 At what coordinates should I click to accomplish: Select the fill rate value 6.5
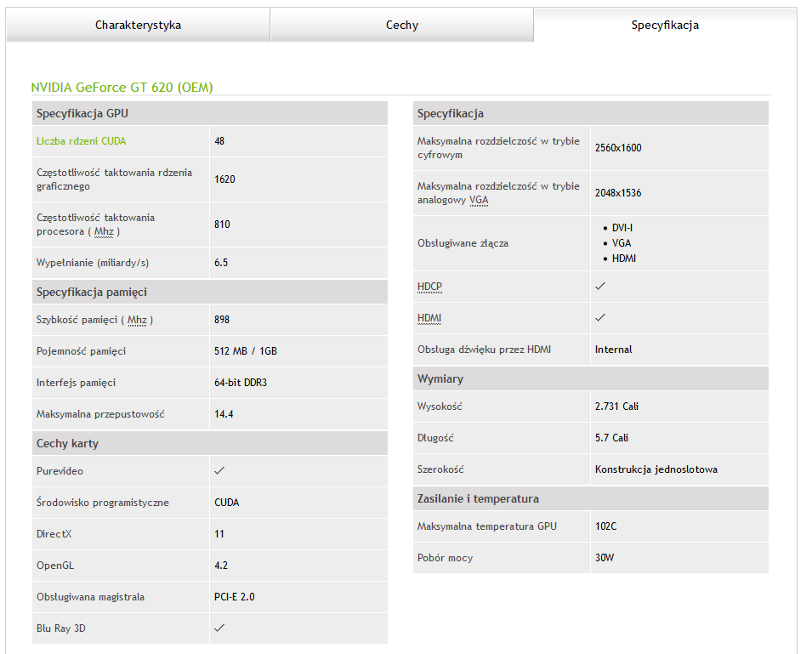point(221,263)
